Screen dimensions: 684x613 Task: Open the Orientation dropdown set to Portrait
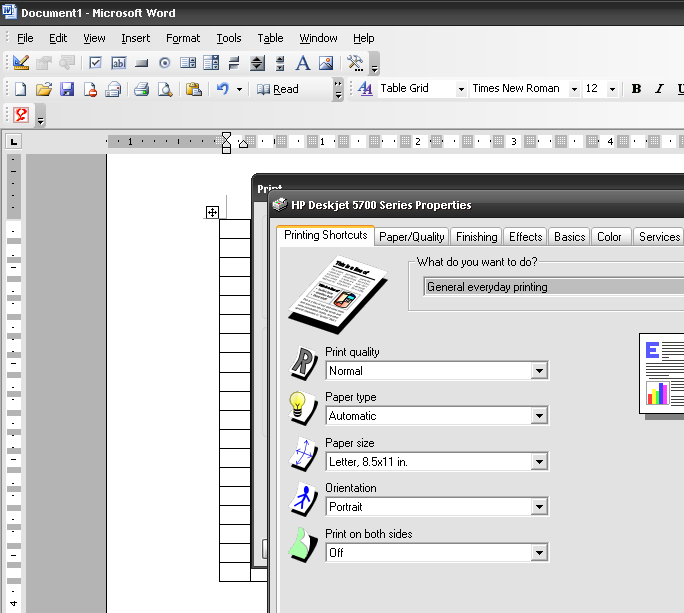tap(539, 507)
